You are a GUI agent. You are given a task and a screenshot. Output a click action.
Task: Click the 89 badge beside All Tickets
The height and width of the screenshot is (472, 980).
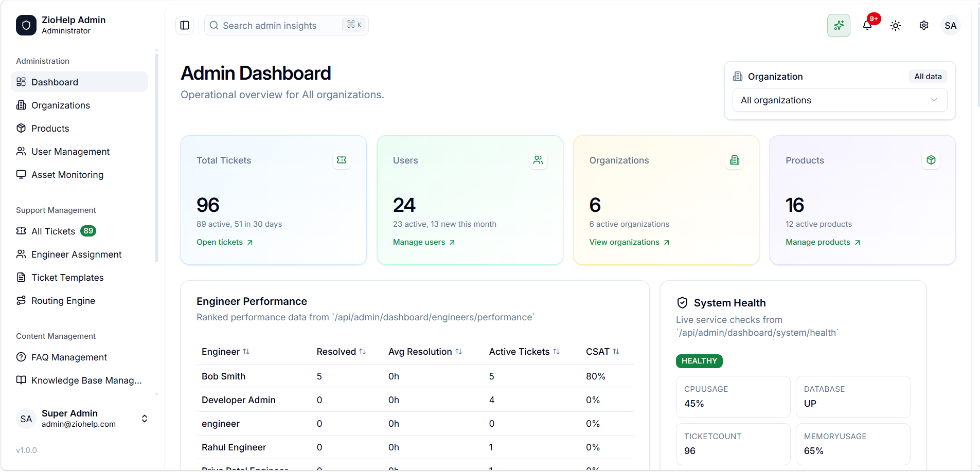click(x=88, y=231)
